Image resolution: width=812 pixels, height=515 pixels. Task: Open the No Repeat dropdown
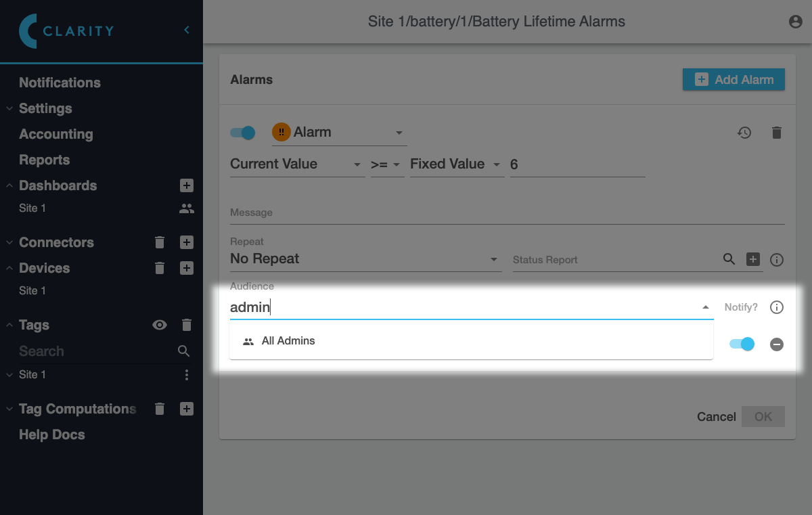365,259
